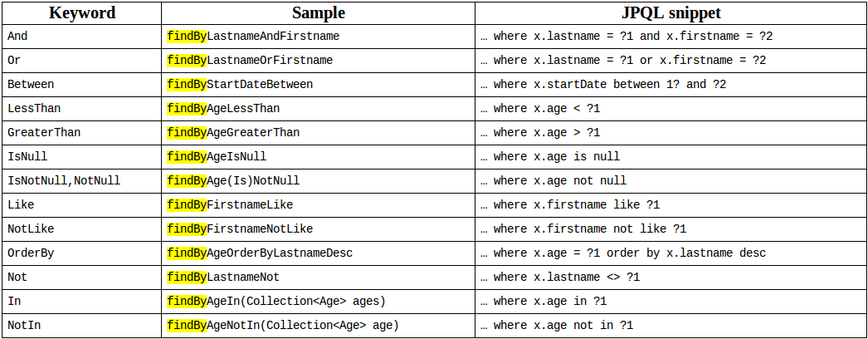Click the Sample column header
Screen dimensions: 868x339
point(319,12)
